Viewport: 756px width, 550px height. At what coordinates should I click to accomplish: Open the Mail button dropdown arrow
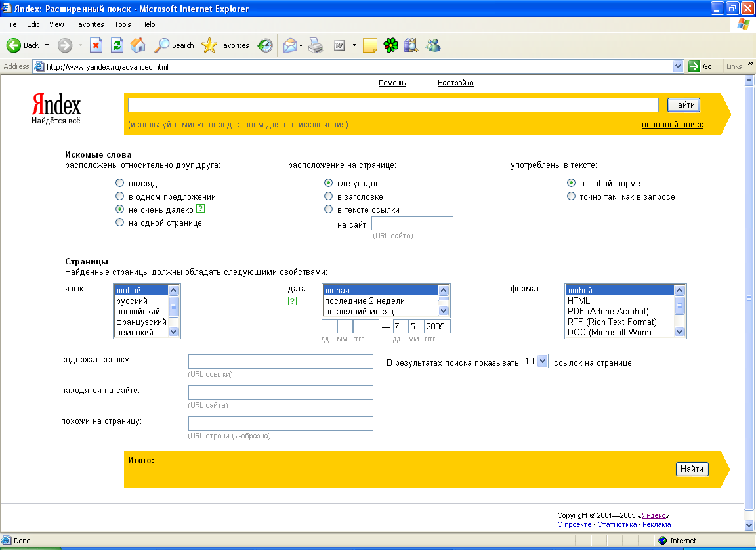[x=301, y=45]
